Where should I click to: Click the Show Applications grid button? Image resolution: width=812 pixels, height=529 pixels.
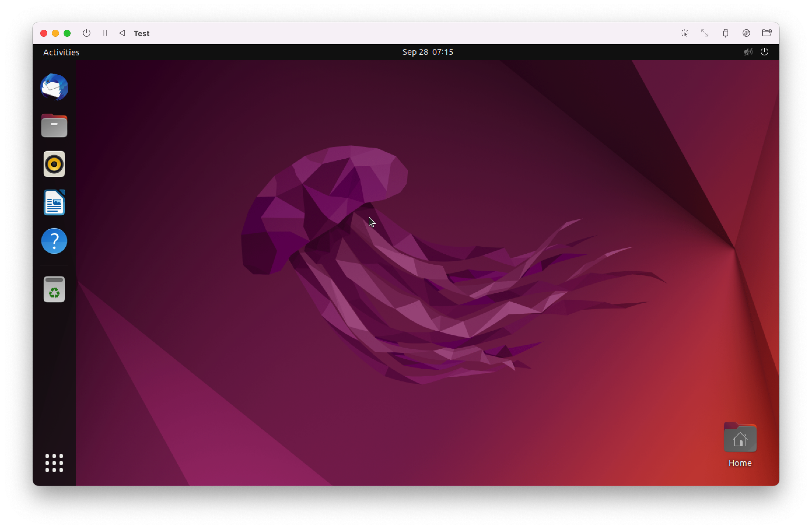[x=54, y=463]
